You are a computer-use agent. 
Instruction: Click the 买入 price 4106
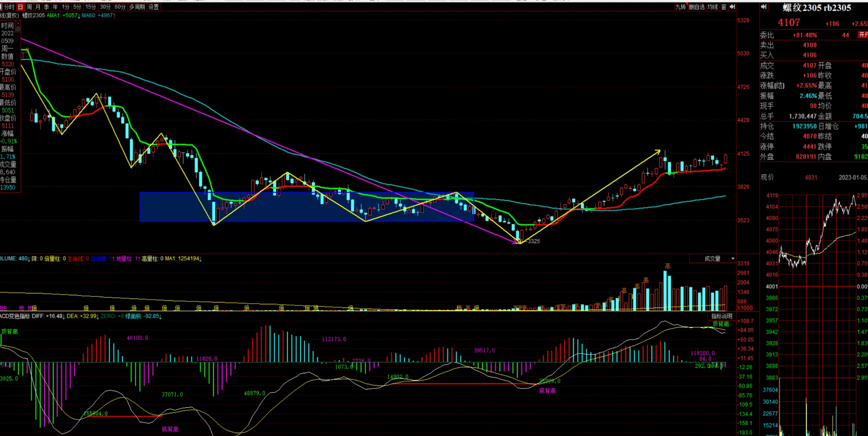coord(810,55)
